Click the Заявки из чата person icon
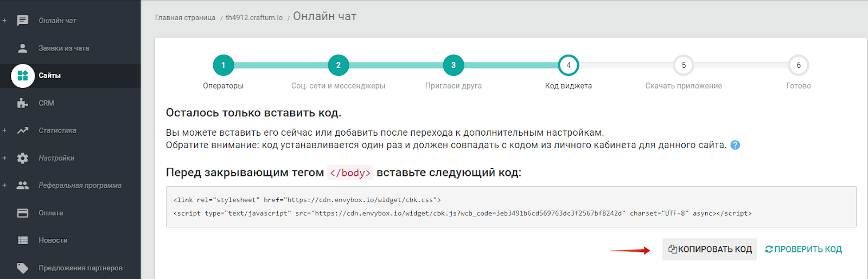The height and width of the screenshot is (279, 868). tap(23, 48)
